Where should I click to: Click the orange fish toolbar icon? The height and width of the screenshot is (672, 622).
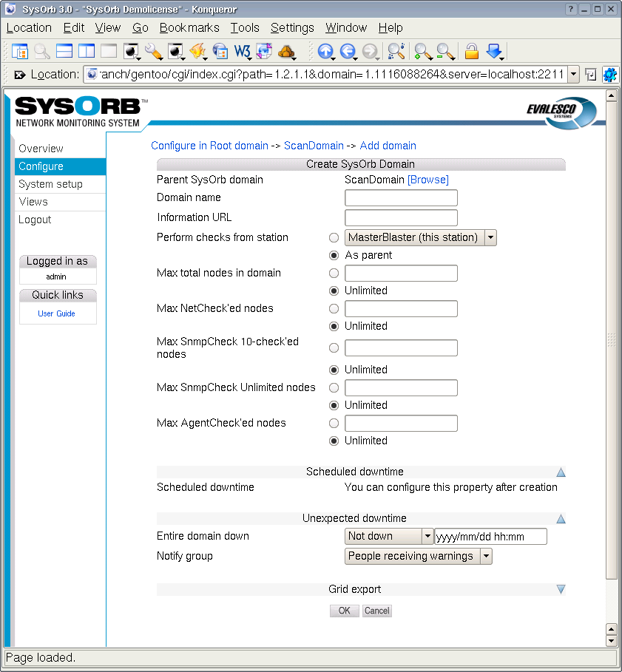(x=197, y=52)
